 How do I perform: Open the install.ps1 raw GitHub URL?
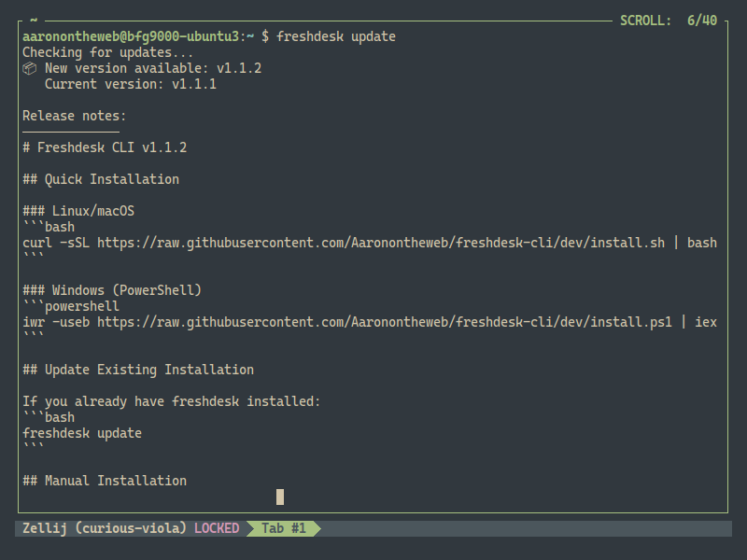(385, 322)
